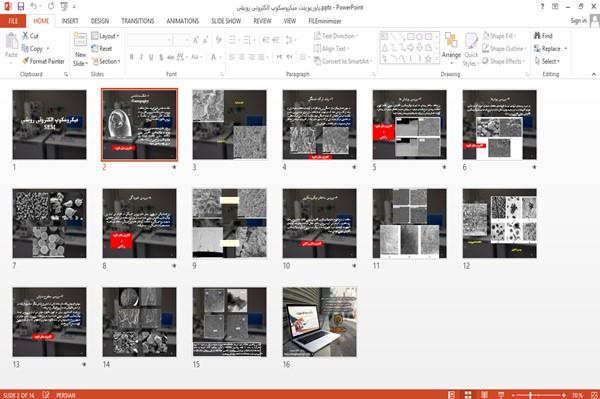Open Reading View from status bar
600x399 pixels.
[x=484, y=395]
